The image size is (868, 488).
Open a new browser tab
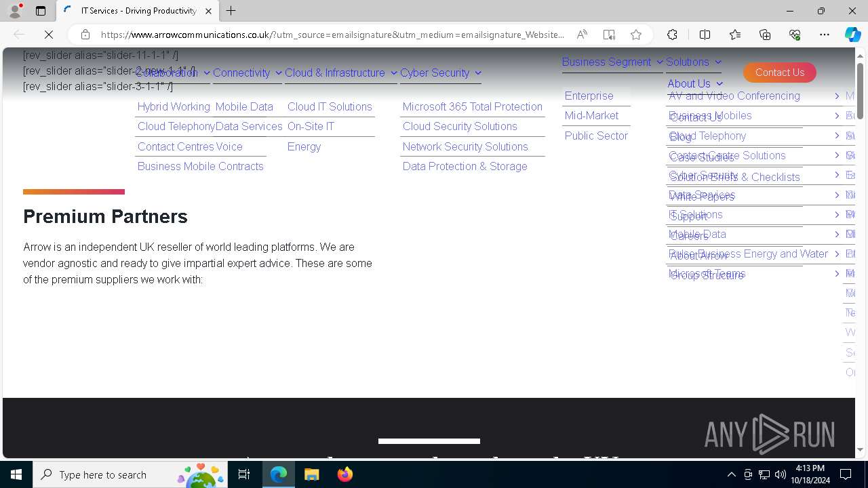tap(231, 11)
